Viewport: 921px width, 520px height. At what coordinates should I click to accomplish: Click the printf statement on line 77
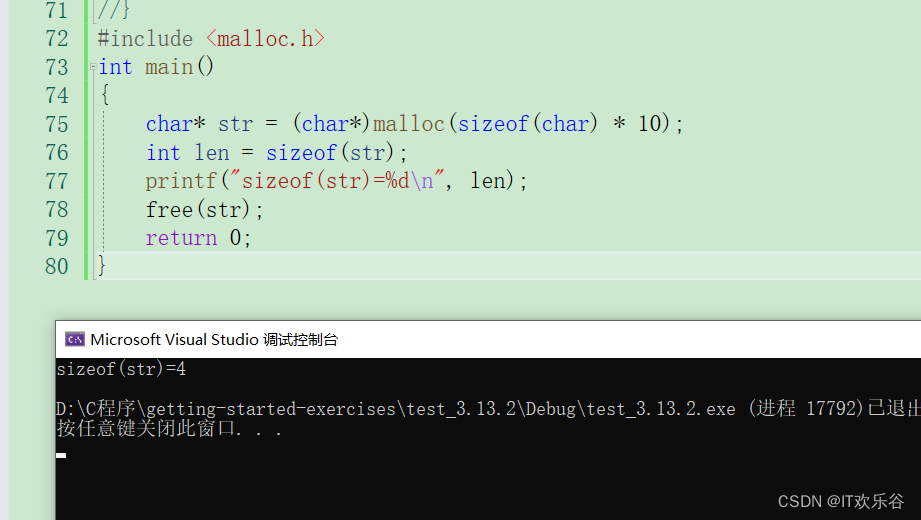[337, 181]
